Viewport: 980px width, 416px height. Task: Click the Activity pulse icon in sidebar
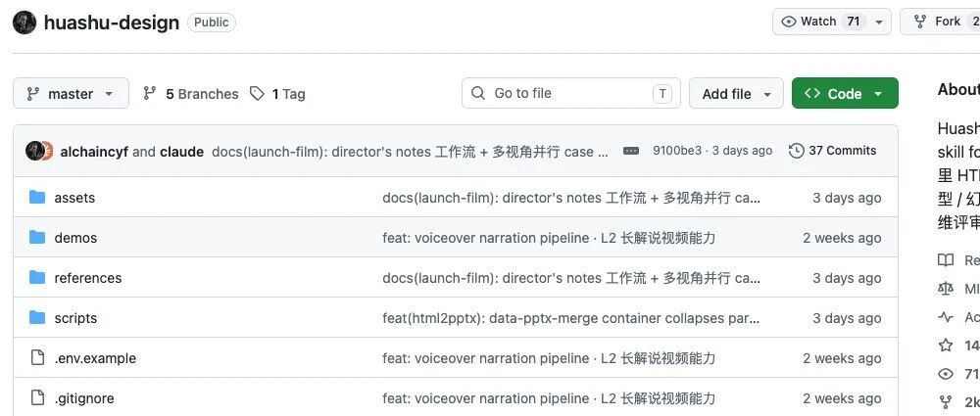946,317
